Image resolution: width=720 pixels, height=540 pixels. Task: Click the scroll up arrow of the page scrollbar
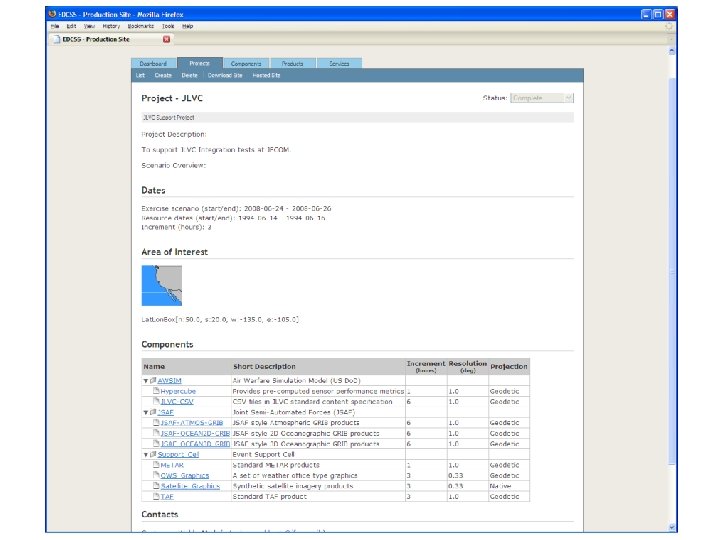[672, 51]
